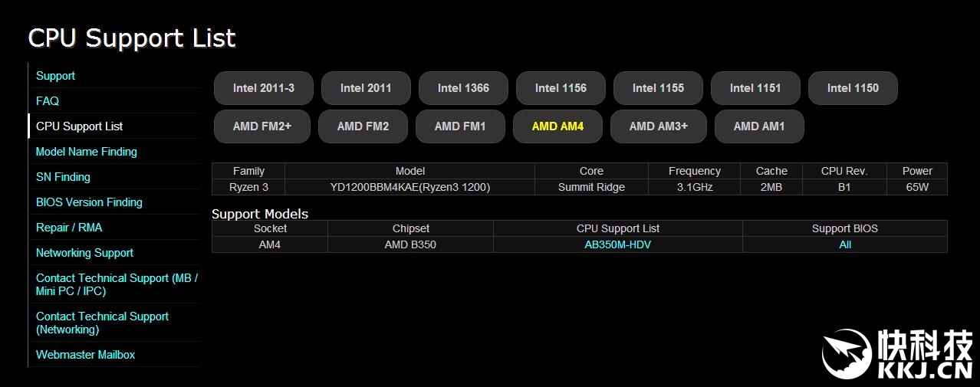The height and width of the screenshot is (387, 980).
Task: Click the AMD B350 chipset cell
Action: pyautogui.click(x=410, y=245)
